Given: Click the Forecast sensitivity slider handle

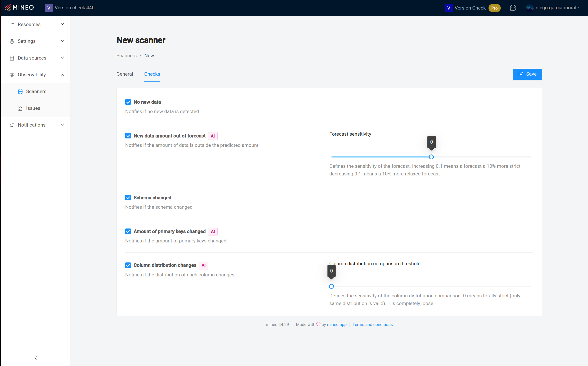Looking at the screenshot, I should pyautogui.click(x=431, y=157).
